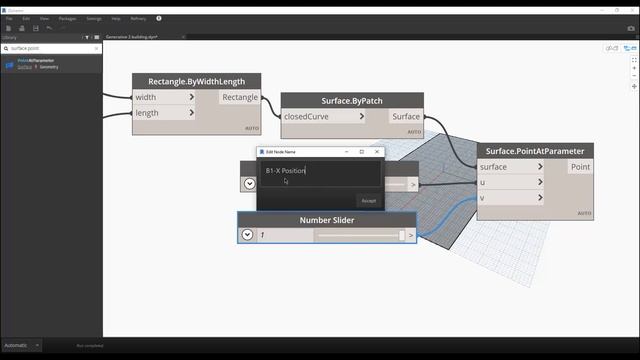Click the Number Slider track handle

pos(402,235)
